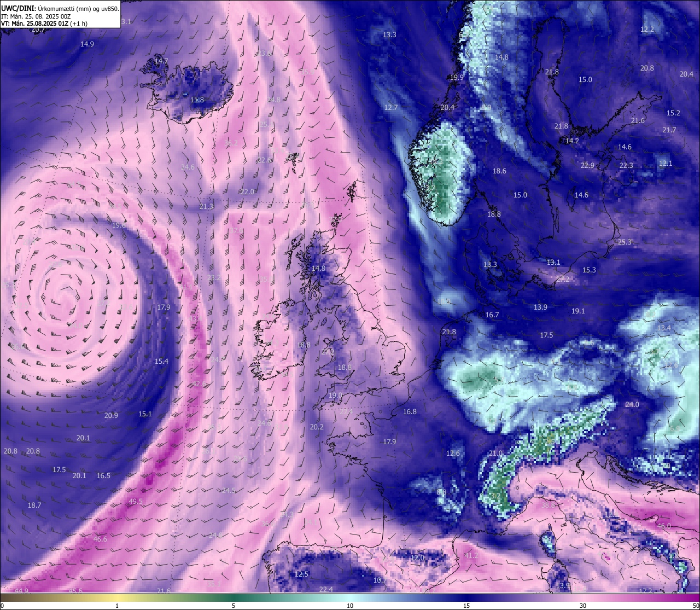Click the colour scale tick label 15
700x610 pixels.
point(466,606)
